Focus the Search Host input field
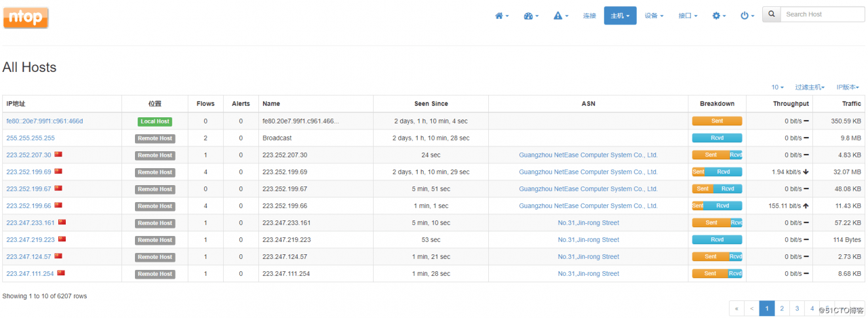This screenshot has width=868, height=318. point(822,14)
